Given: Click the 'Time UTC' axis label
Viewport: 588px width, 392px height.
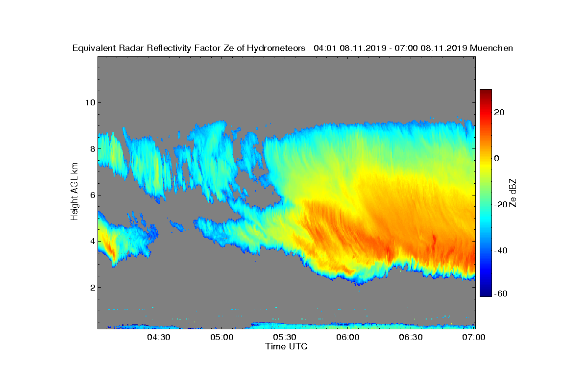Looking at the screenshot, I should [287, 346].
